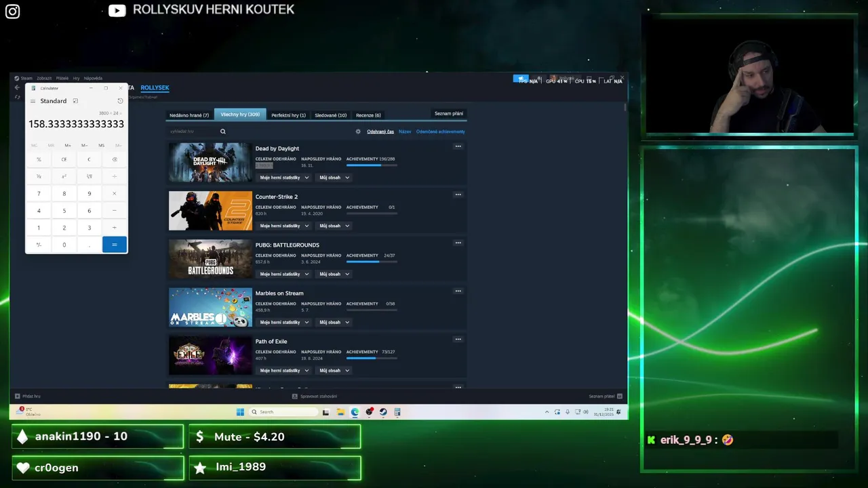Image resolution: width=868 pixels, height=488 pixels.
Task: Expand Můj obsah for Counter-Strike 2
Action: (x=334, y=226)
